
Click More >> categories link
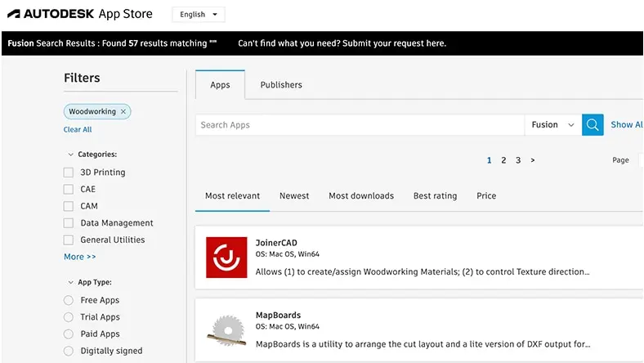[x=79, y=257]
